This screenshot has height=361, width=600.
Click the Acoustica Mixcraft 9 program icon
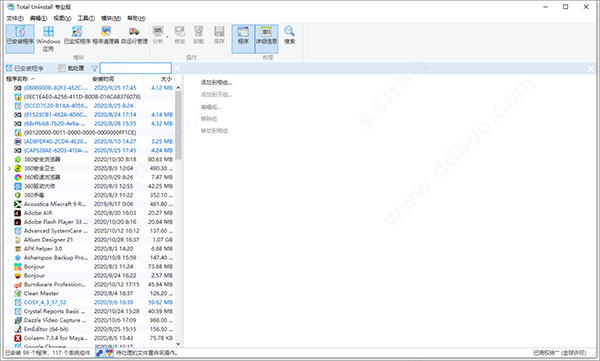pyautogui.click(x=18, y=204)
